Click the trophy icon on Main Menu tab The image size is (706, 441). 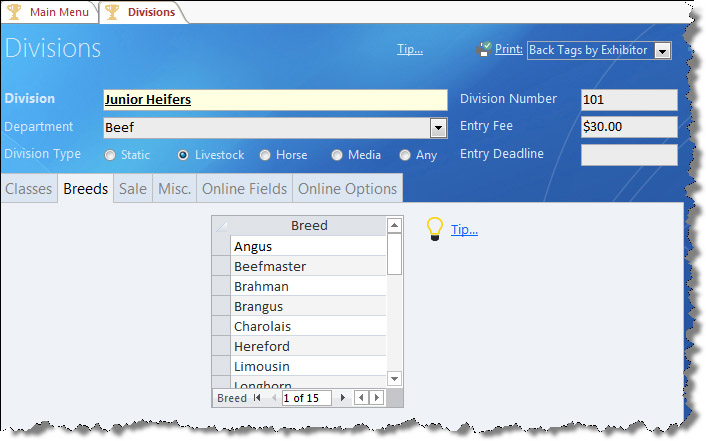[x=16, y=12]
